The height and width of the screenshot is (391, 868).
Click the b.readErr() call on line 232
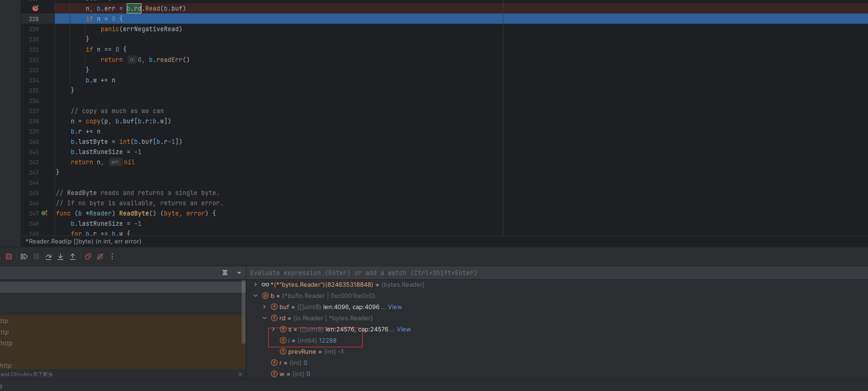point(169,60)
